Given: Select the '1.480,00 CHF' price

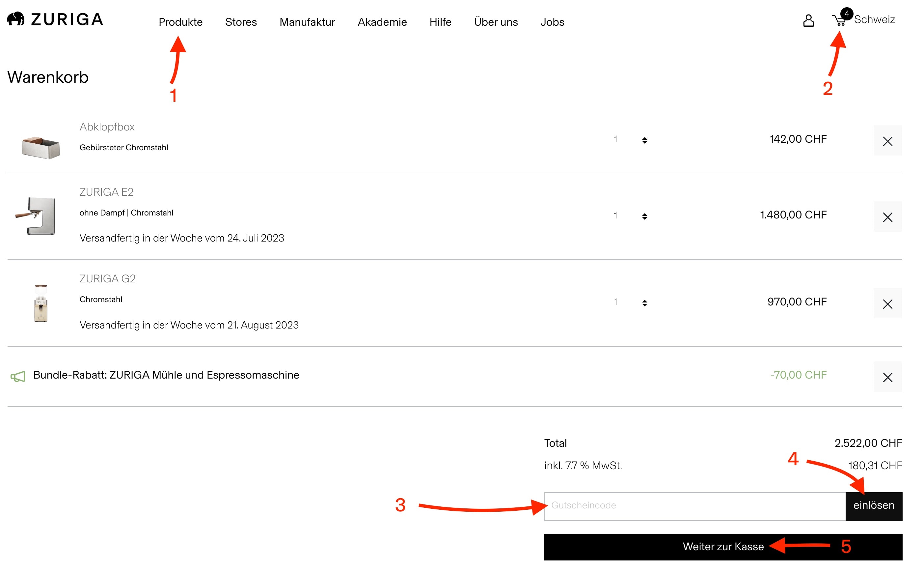Looking at the screenshot, I should (x=793, y=214).
